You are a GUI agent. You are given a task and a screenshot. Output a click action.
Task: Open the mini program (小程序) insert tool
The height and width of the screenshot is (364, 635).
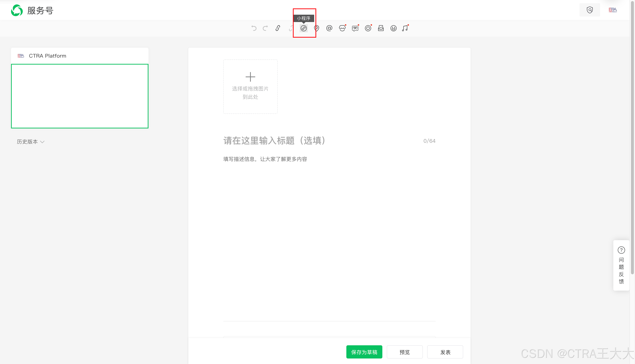tap(304, 28)
